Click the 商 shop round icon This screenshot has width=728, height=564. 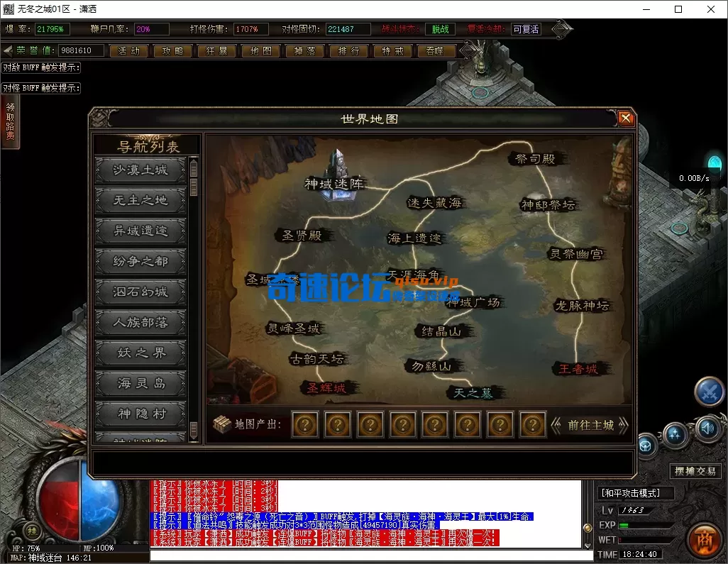click(704, 541)
